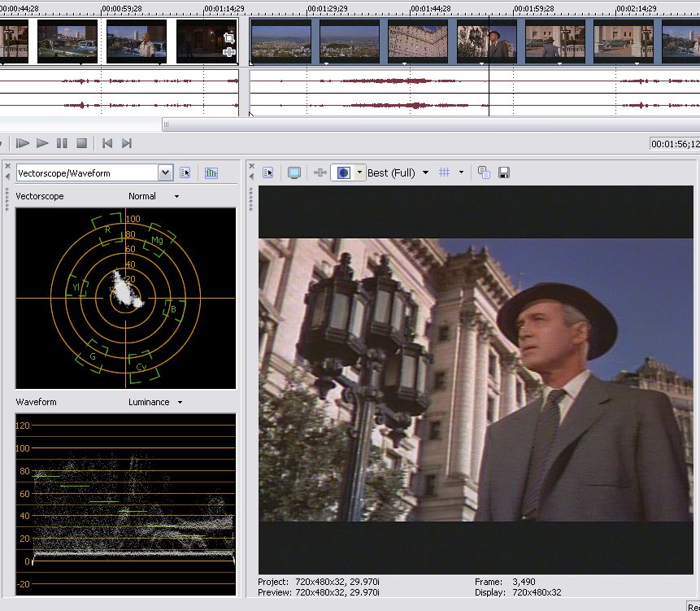Viewport: 700px width, 611px height.
Task: Stop playback using the Stop button
Action: (81, 143)
